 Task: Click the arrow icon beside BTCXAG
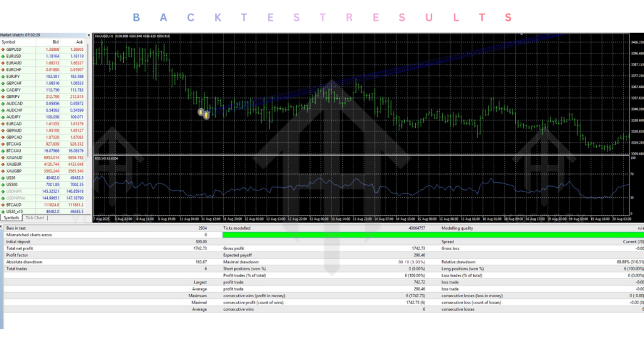(x=3, y=144)
